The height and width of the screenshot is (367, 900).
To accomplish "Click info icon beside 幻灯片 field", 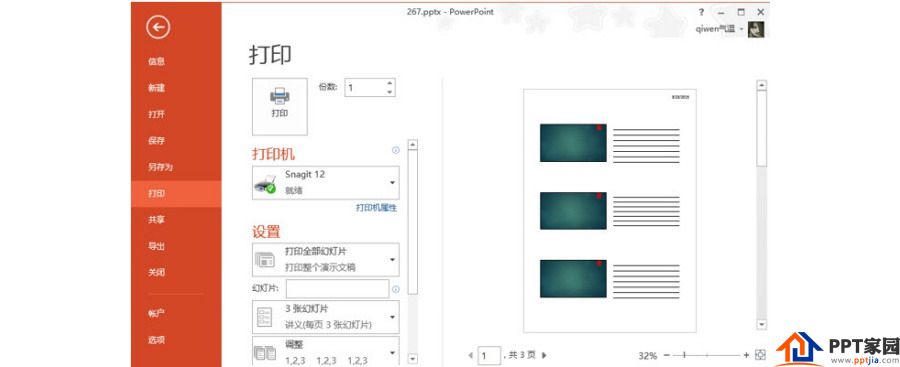I will click(395, 289).
